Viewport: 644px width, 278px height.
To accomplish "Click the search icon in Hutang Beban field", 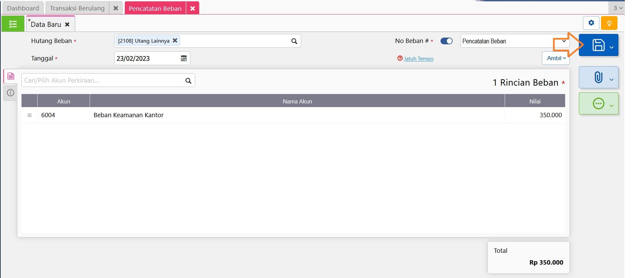I will [294, 41].
